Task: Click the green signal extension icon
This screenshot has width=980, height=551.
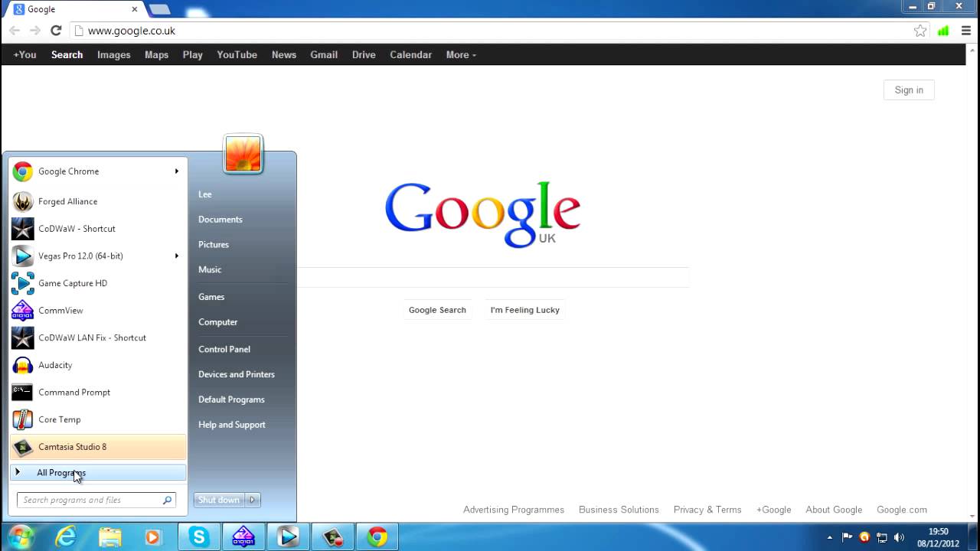Action: [x=943, y=31]
